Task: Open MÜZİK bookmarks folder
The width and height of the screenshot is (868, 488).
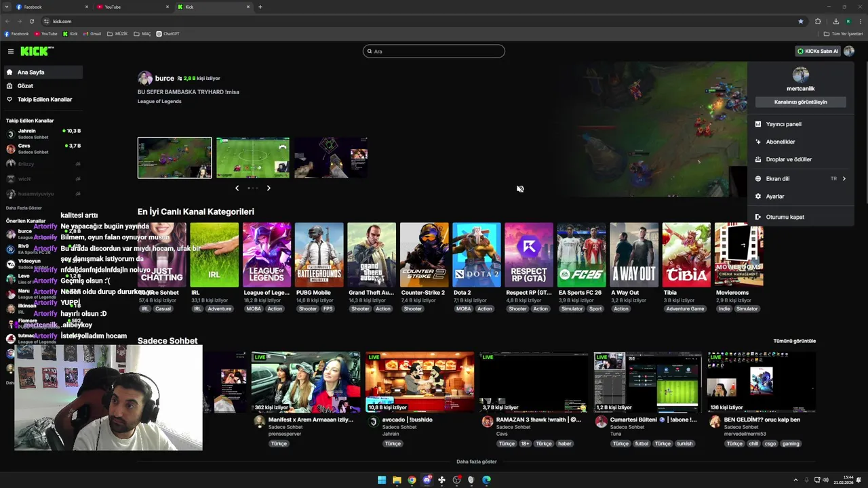Action: pyautogui.click(x=117, y=34)
